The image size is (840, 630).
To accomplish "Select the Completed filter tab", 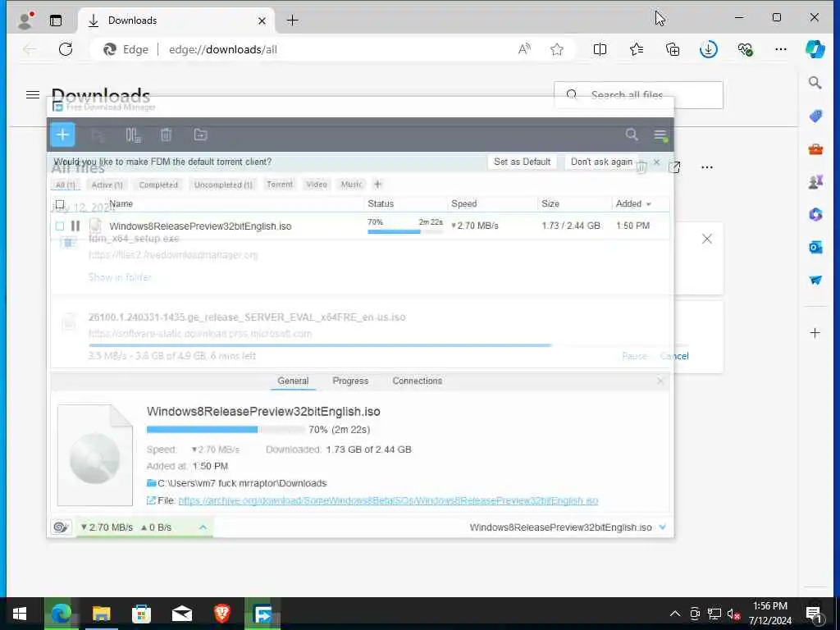I will pyautogui.click(x=158, y=185).
